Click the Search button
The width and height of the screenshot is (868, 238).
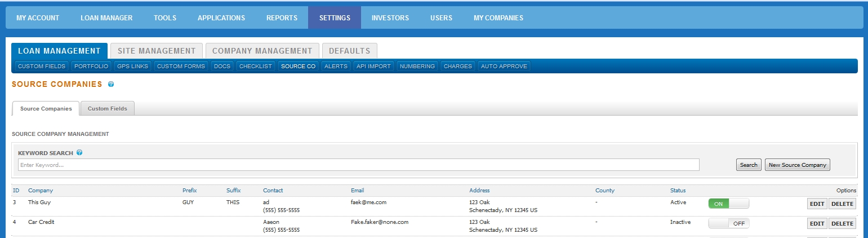[749, 165]
